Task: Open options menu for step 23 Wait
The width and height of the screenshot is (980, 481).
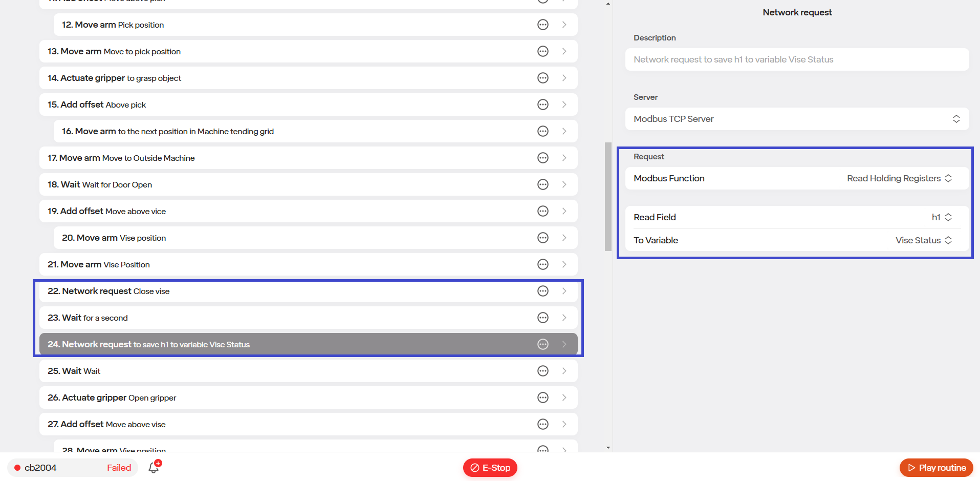Action: coord(543,318)
